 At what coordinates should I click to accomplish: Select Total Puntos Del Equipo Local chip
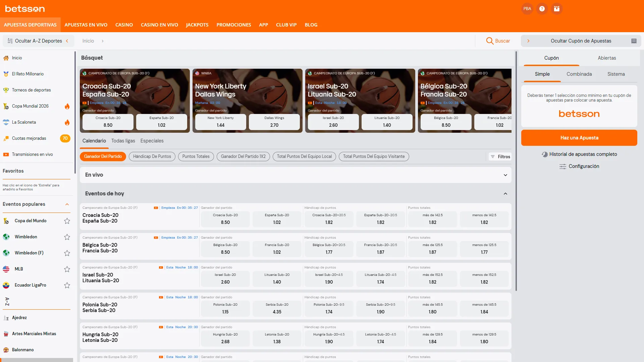click(304, 157)
